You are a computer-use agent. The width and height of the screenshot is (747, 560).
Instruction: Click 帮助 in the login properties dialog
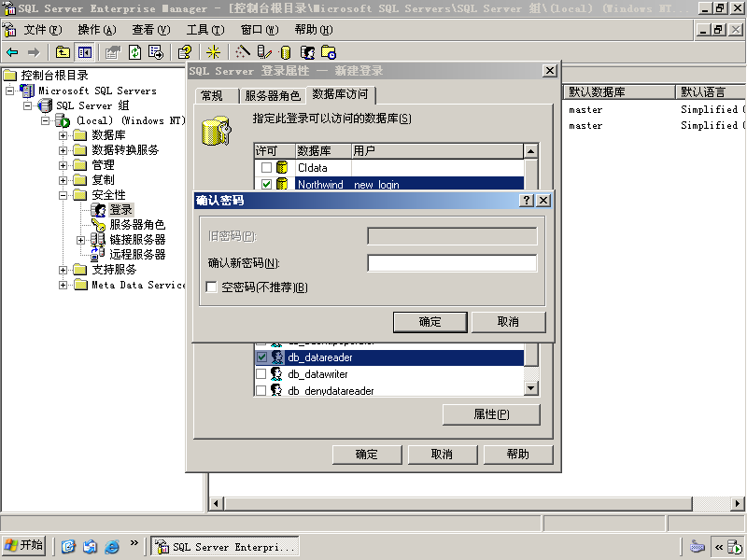[x=518, y=455]
